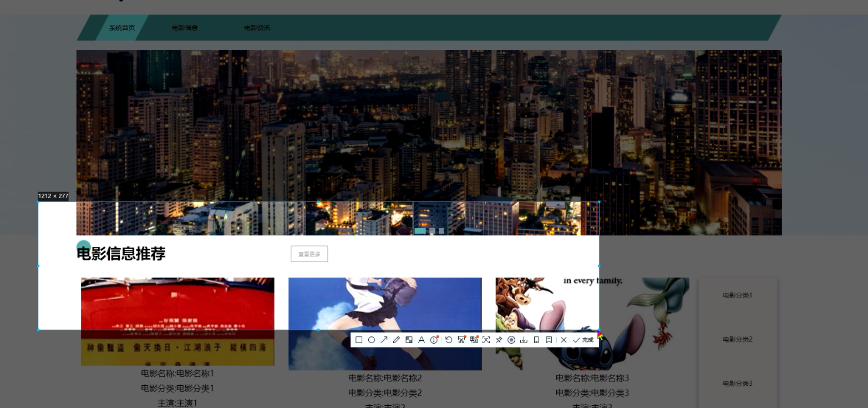Open the 电影资讯 navigation tab
868x408 pixels.
click(257, 28)
